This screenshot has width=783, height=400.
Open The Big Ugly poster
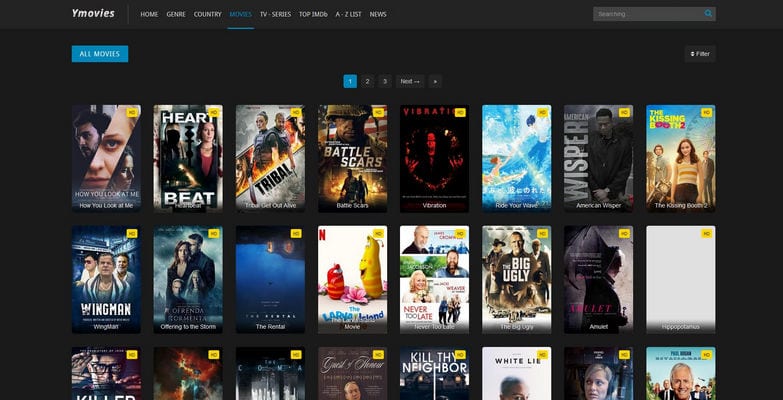click(517, 280)
